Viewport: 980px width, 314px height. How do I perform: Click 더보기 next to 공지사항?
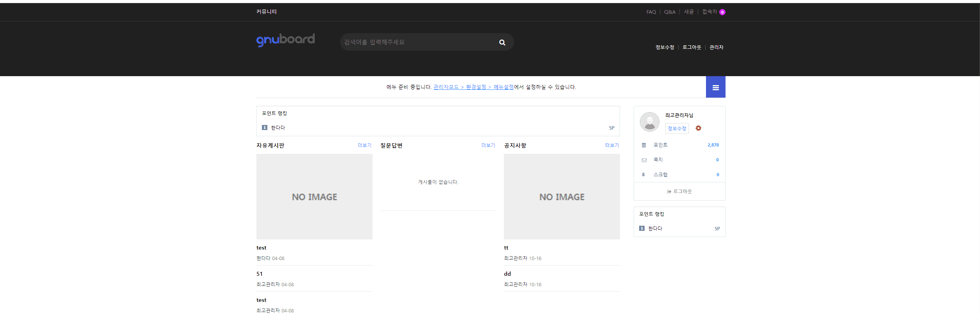click(x=612, y=145)
